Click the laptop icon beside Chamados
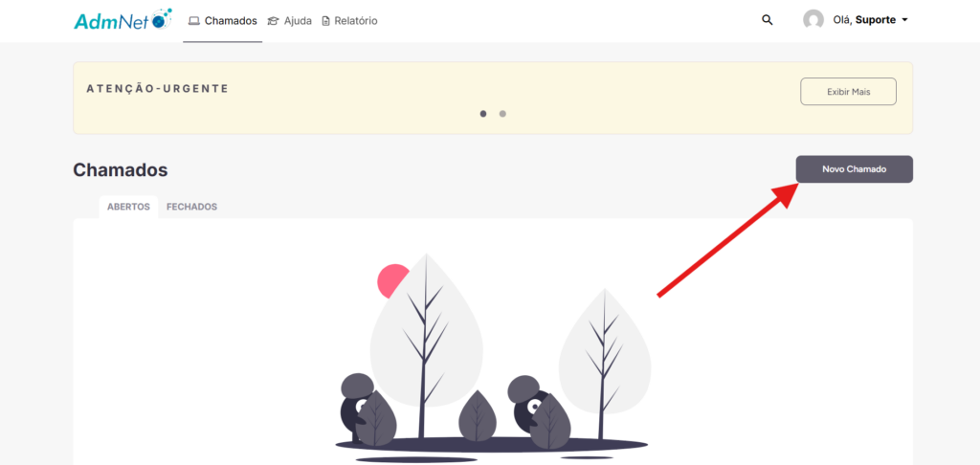Image resolution: width=980 pixels, height=465 pixels. [x=193, y=21]
